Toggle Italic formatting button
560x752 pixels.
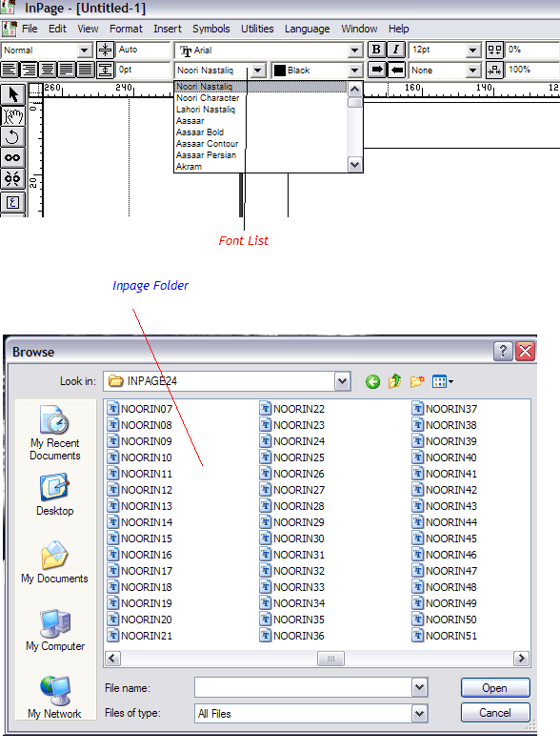pos(395,50)
